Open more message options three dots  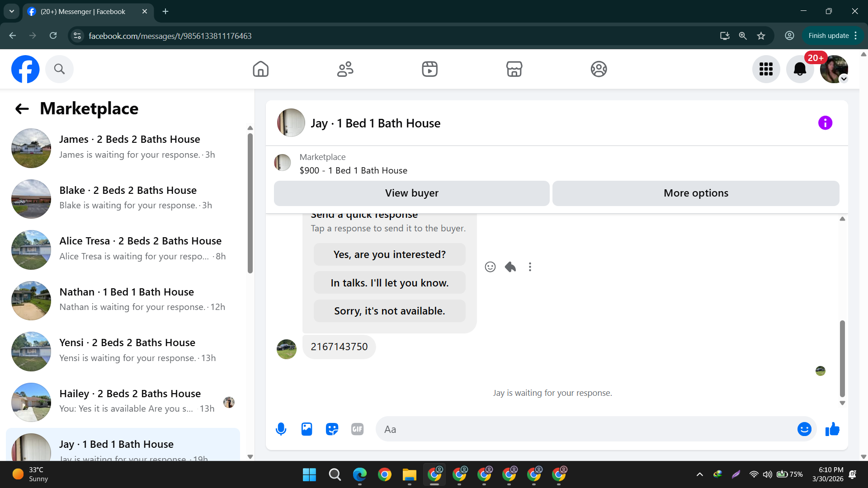(x=530, y=267)
